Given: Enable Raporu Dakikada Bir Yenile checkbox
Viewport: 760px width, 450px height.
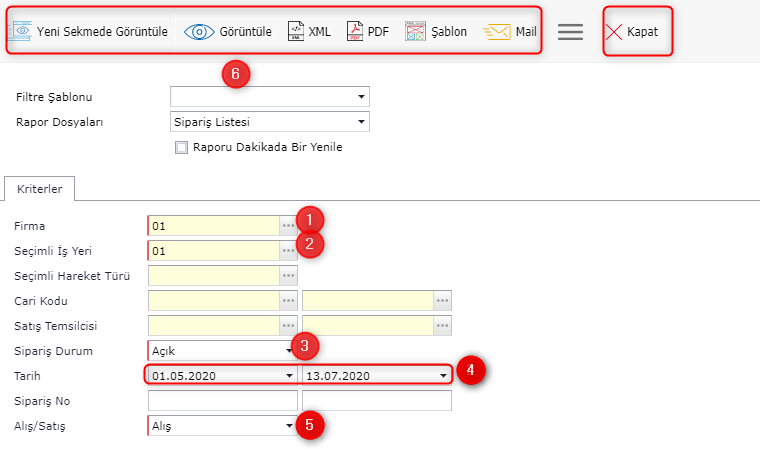Looking at the screenshot, I should [181, 147].
